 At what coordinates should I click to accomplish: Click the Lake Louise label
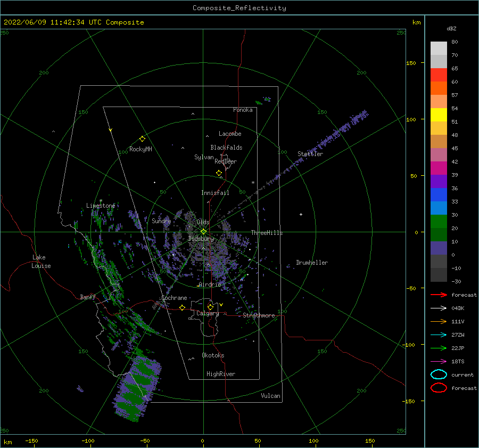[41, 262]
